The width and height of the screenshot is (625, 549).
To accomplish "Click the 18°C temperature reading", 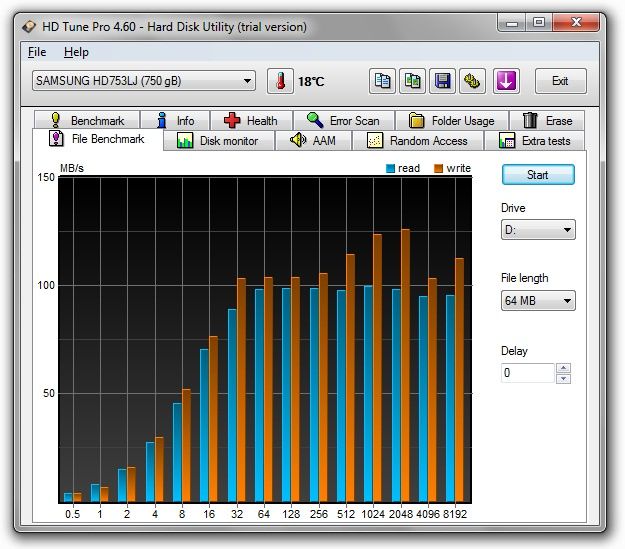I will [311, 82].
